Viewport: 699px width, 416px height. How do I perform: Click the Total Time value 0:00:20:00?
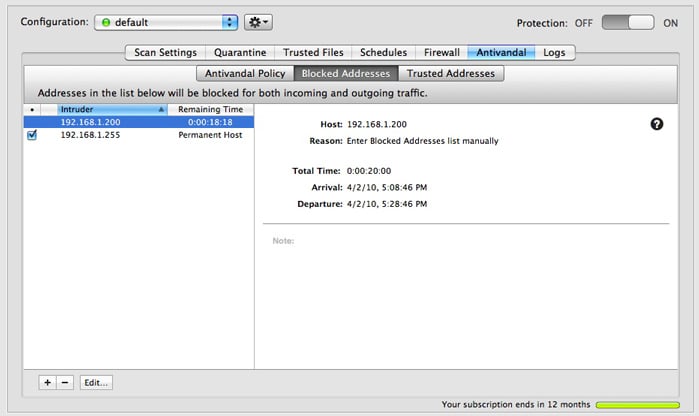369,171
